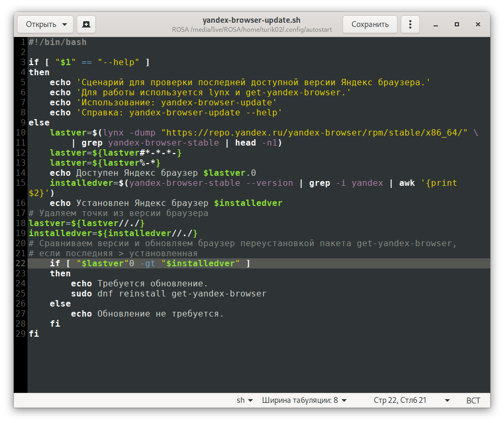
Task: Click the comment 'Сравниваем версии и обновляем'
Action: coord(242,244)
